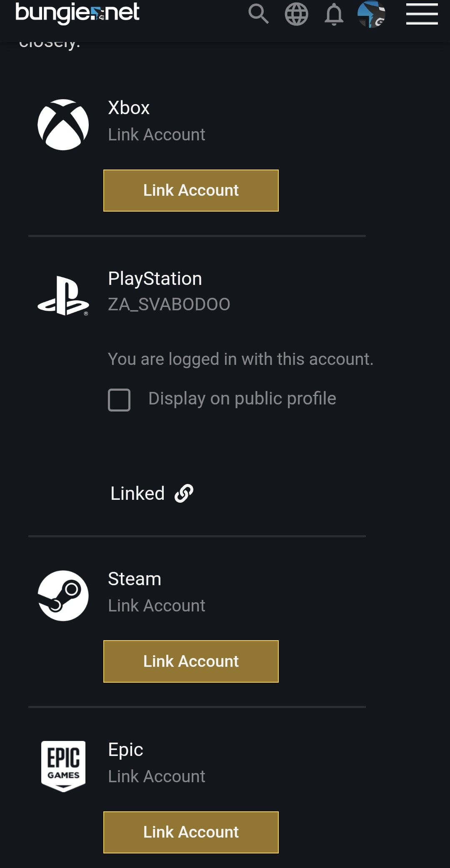
Task: Click the Steam platform heading
Action: 134,579
